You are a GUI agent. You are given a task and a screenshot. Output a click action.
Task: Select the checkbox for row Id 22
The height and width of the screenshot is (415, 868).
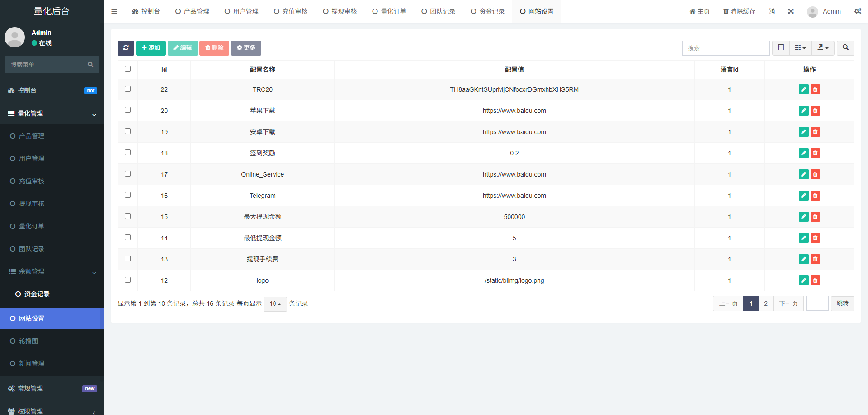click(127, 89)
